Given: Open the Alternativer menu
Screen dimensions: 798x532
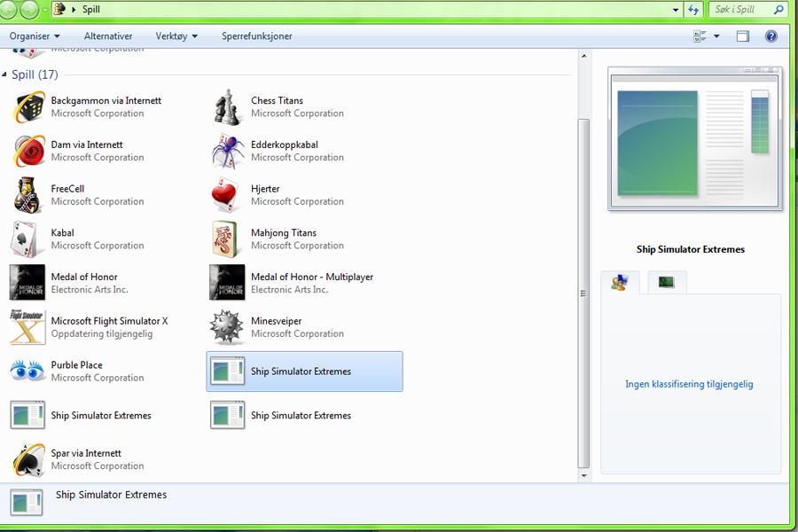Looking at the screenshot, I should tap(108, 36).
